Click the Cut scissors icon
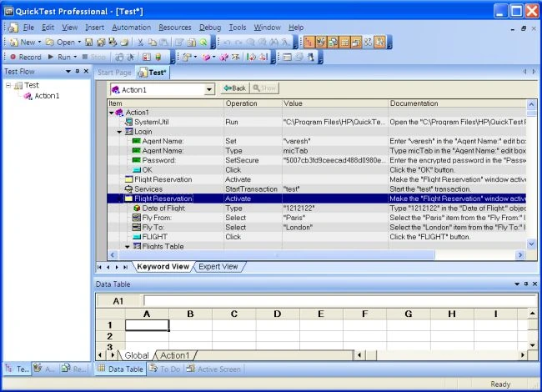Image resolution: width=542 pixels, height=392 pixels. 140,43
